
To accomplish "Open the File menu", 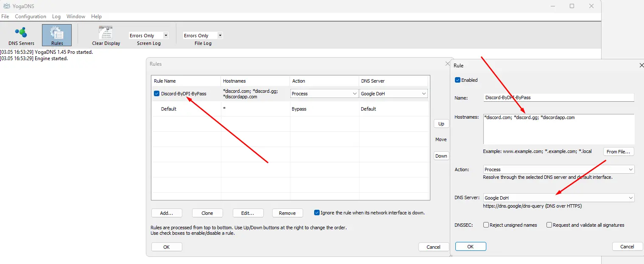I will pyautogui.click(x=5, y=17).
